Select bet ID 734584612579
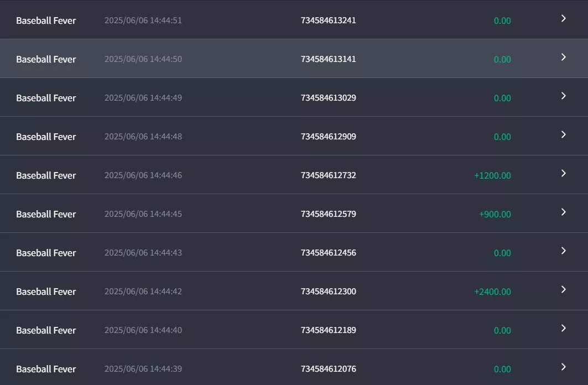This screenshot has width=588, height=385. [328, 214]
